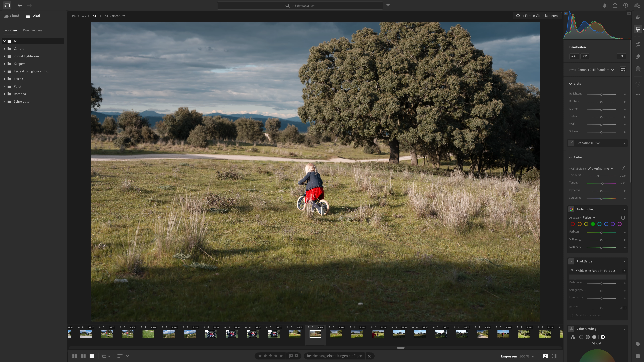Collapse the Licht section
This screenshot has width=644, height=362.
coord(570,84)
